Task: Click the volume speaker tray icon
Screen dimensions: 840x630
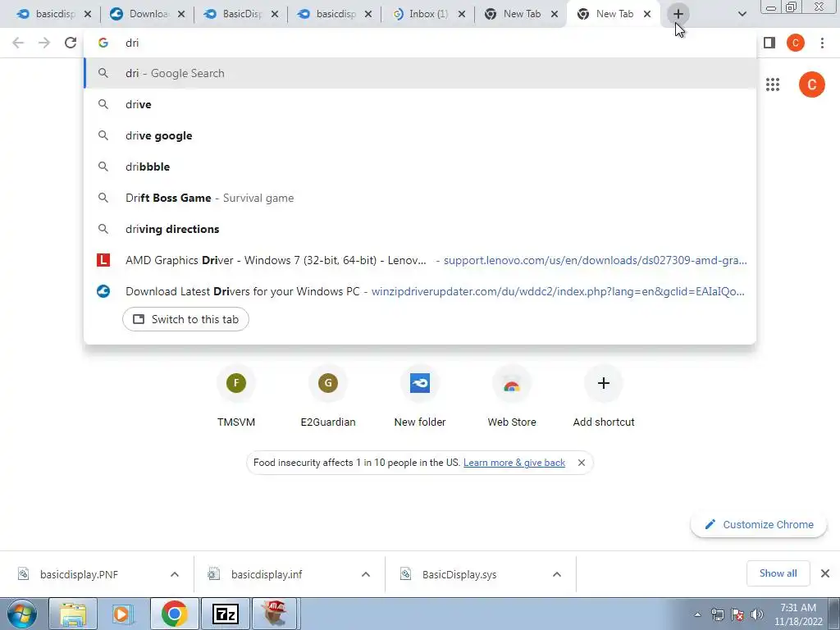Action: coord(756,614)
